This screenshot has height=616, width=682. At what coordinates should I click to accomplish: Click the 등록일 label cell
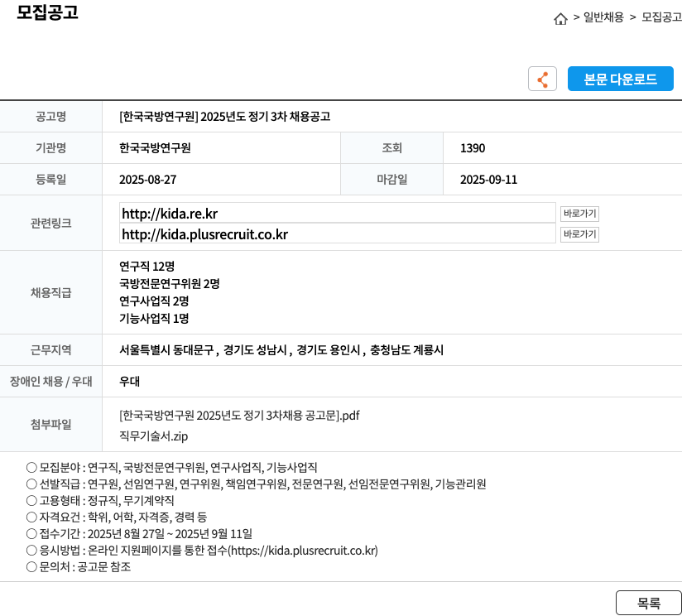pyautogui.click(x=50, y=179)
